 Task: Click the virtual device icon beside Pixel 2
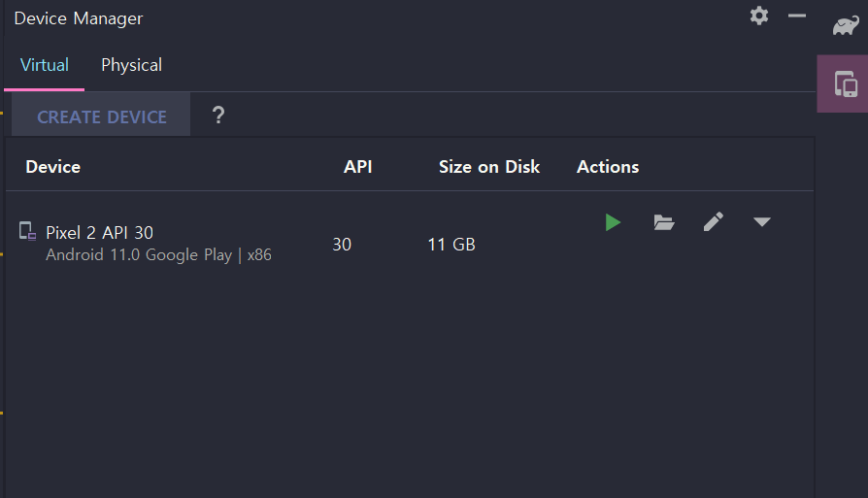tap(28, 231)
